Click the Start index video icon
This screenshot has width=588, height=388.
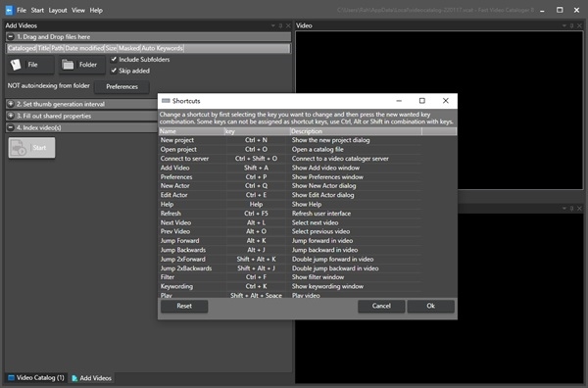click(19, 148)
